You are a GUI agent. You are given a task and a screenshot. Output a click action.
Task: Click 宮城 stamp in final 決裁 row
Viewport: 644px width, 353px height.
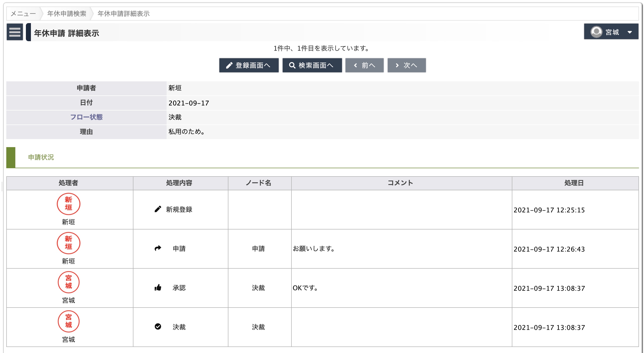(68, 321)
